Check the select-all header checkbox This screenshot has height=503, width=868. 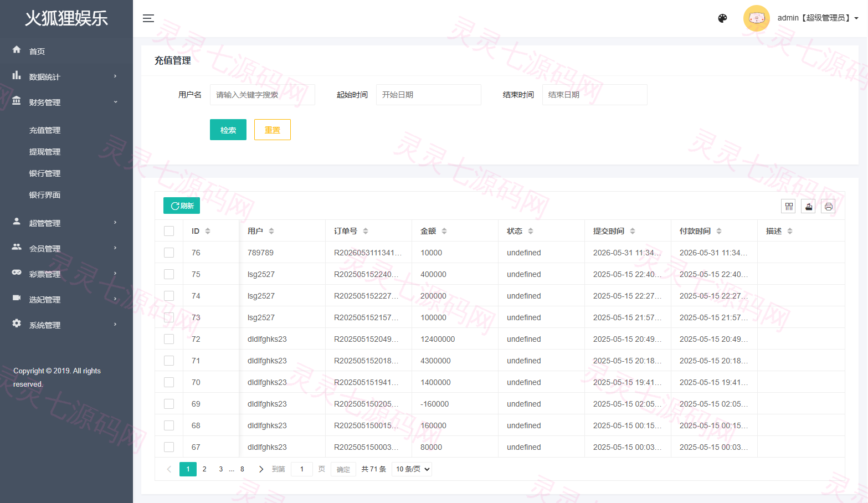[x=169, y=231]
